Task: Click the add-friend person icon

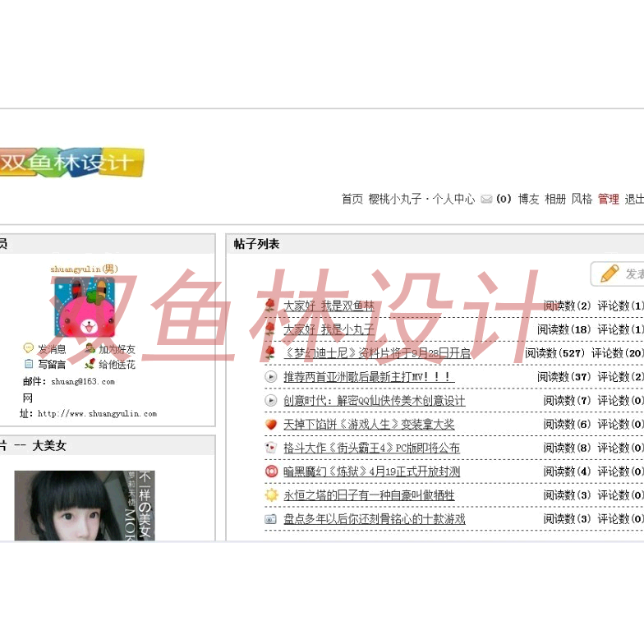Action: pos(90,348)
